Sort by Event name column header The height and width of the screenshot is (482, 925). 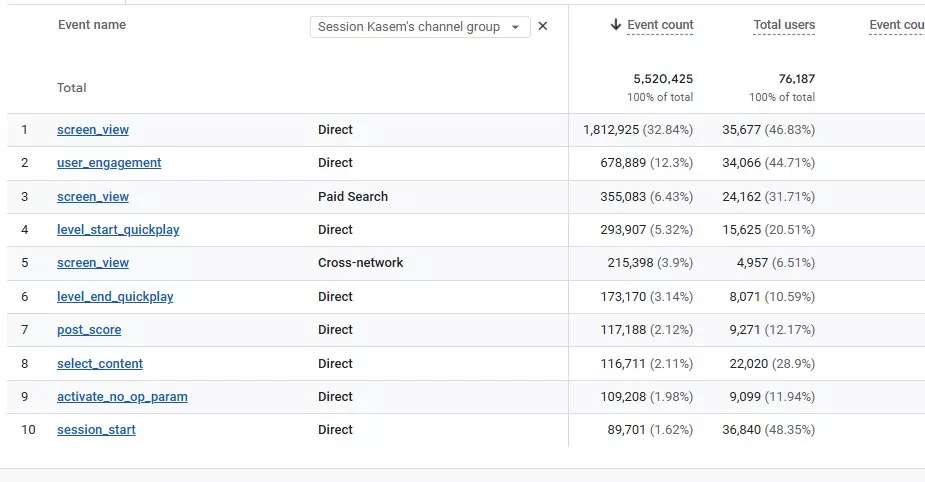[x=92, y=25]
